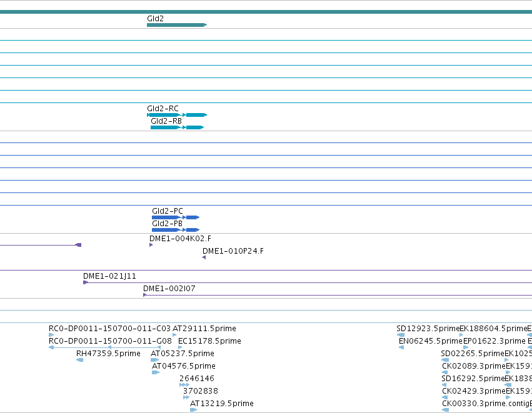This screenshot has height=413, width=532.
Task: Select the AT05237.5prime EST label
Action: [182, 354]
